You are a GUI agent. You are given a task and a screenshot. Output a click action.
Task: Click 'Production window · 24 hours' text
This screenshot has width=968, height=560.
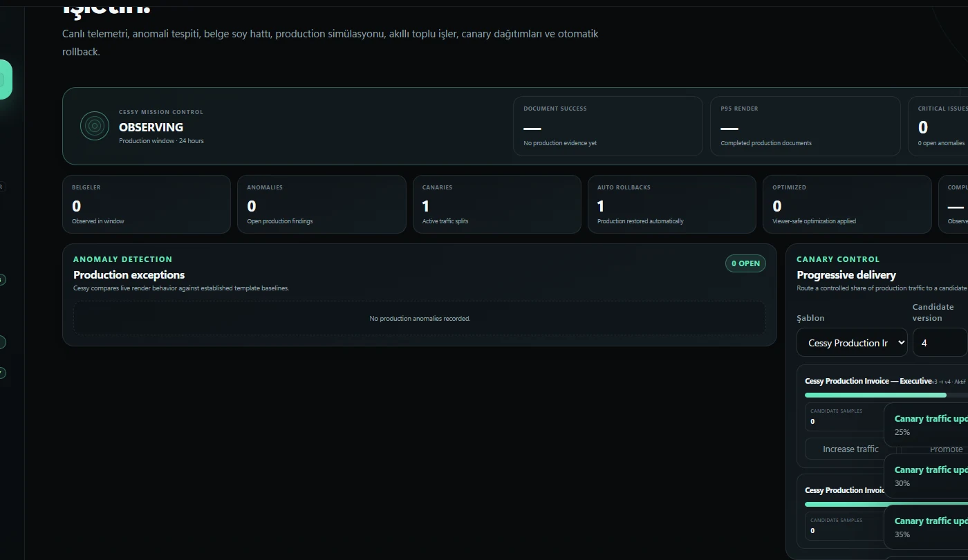tap(161, 141)
